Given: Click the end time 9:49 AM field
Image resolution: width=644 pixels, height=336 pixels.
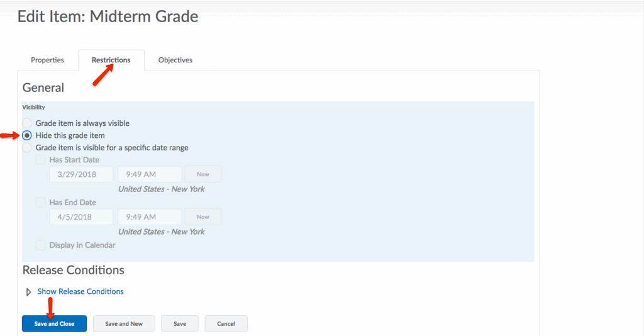Looking at the screenshot, I should pyautogui.click(x=150, y=217).
